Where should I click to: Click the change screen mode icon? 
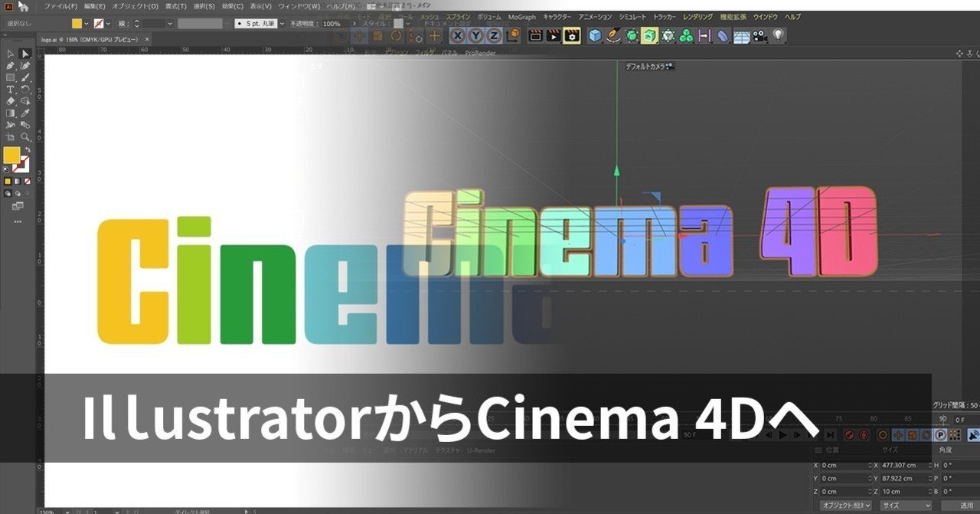(x=18, y=206)
